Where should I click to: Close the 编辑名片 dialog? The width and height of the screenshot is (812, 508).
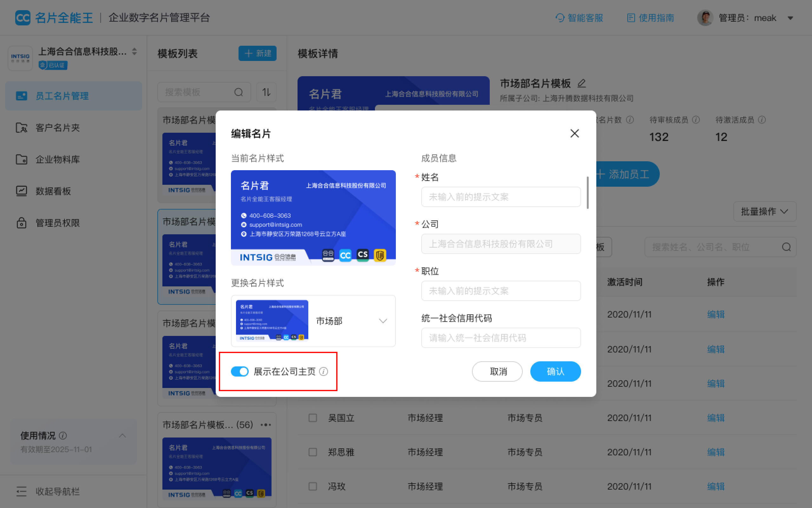click(574, 133)
